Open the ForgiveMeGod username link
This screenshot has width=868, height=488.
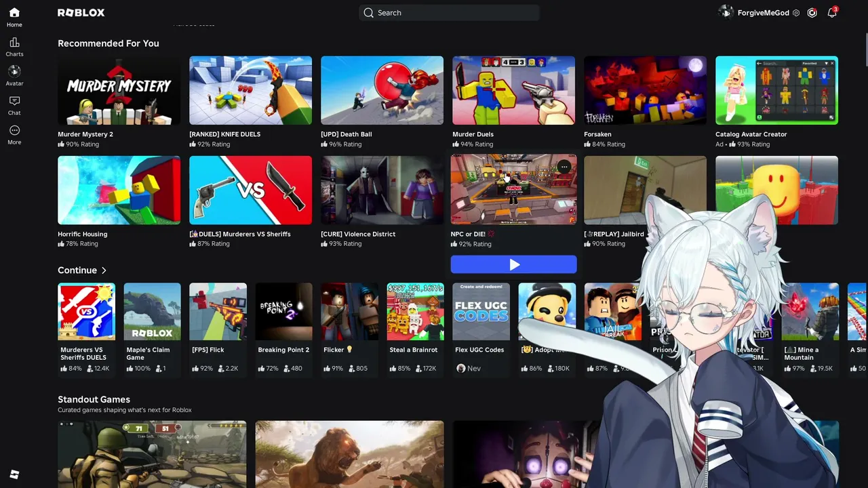[763, 13]
